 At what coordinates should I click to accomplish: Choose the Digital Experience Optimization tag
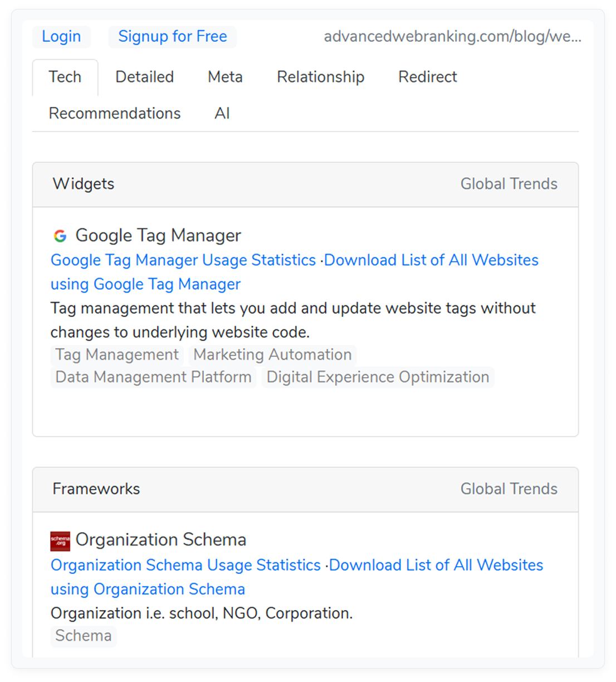pyautogui.click(x=378, y=377)
